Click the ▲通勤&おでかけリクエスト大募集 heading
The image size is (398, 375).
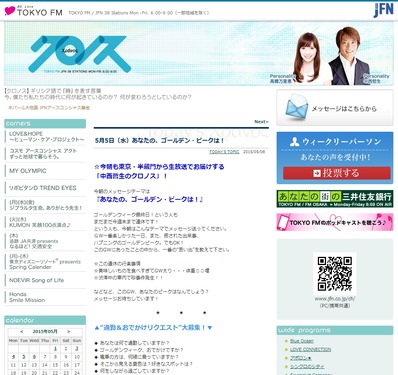[153, 328]
